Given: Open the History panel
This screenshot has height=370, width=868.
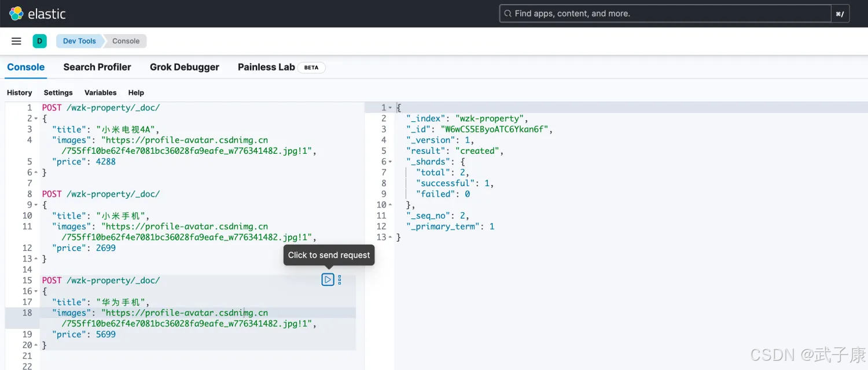Looking at the screenshot, I should click(x=19, y=92).
